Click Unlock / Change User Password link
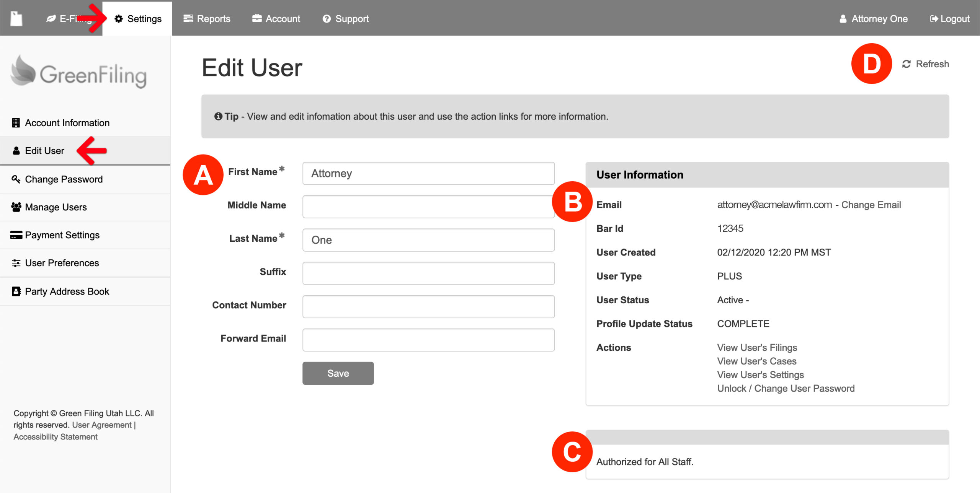This screenshot has width=980, height=493. coord(786,388)
